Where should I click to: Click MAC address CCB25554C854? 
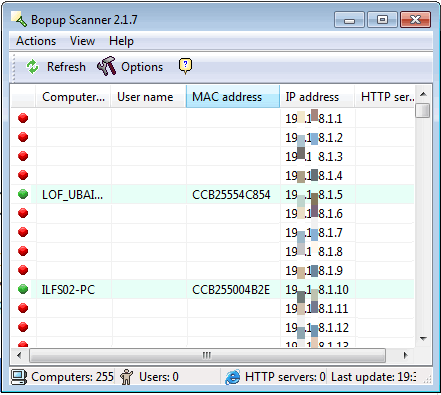231,194
